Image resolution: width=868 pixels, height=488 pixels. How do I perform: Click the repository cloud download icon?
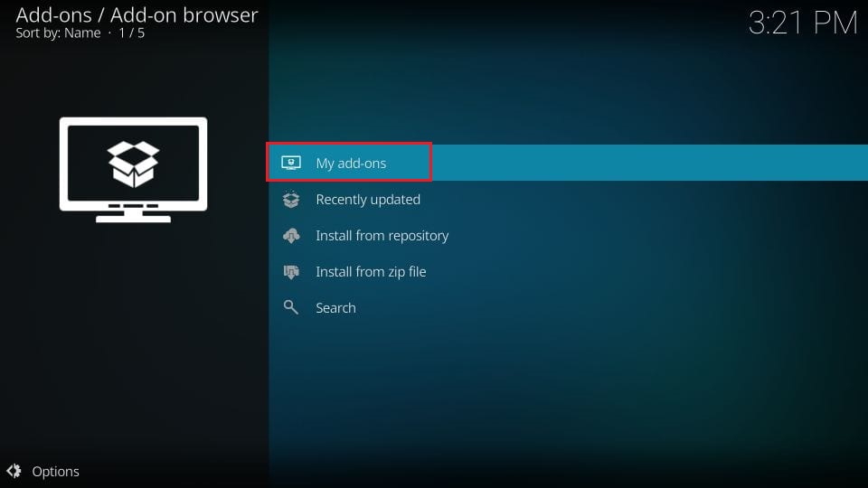pos(291,236)
